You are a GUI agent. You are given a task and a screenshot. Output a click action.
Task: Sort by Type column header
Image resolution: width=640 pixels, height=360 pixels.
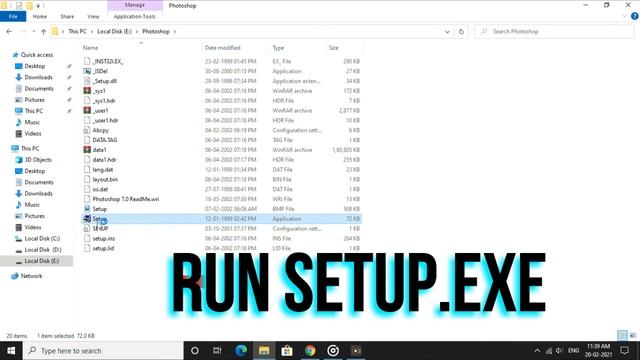pyautogui.click(x=278, y=48)
